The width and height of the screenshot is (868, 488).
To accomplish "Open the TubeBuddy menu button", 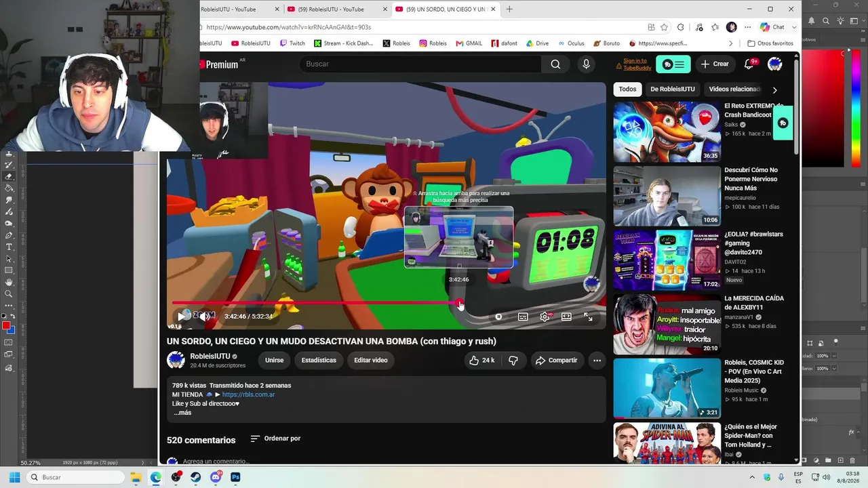I will (x=673, y=64).
